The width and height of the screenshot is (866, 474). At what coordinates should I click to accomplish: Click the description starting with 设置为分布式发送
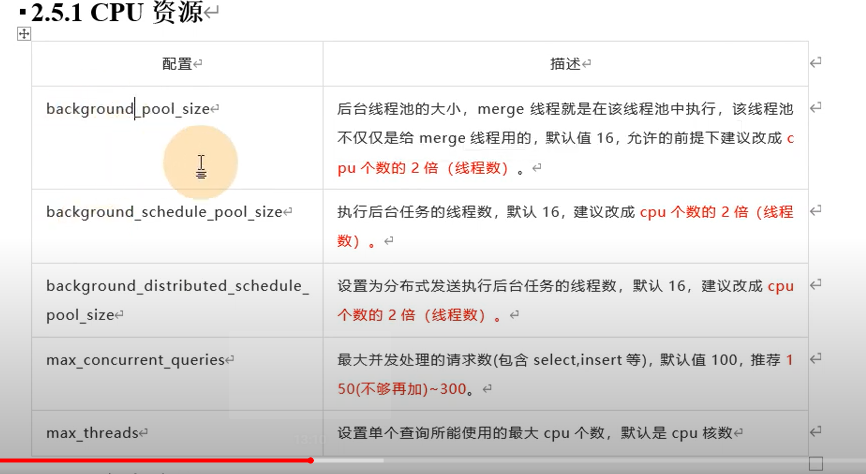tap(565, 300)
